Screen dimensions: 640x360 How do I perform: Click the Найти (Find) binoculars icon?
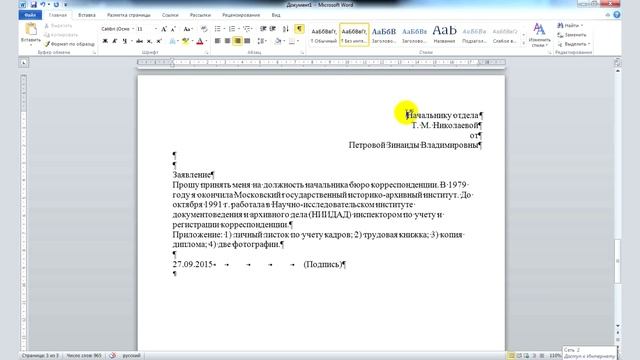[x=560, y=26]
